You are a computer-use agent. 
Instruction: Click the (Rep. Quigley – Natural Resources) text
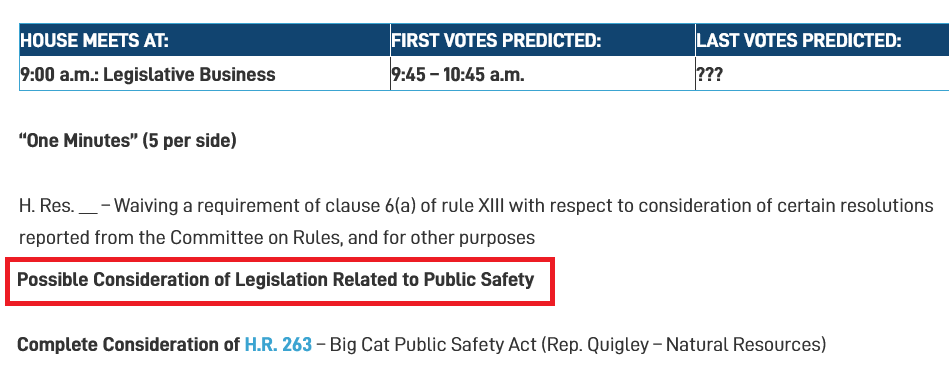click(683, 344)
